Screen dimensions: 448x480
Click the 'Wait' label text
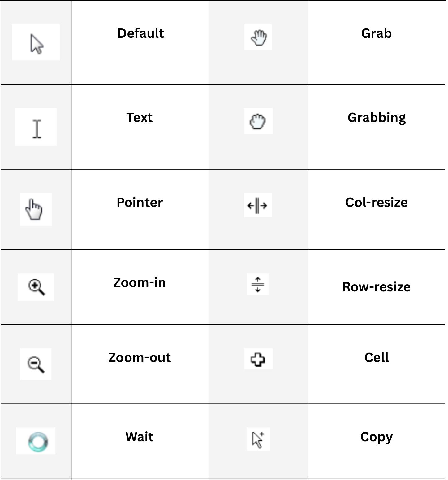pyautogui.click(x=140, y=437)
